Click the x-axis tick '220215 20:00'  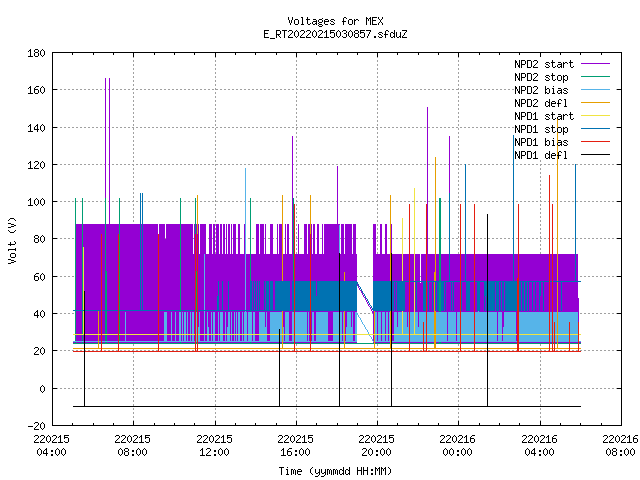click(377, 446)
